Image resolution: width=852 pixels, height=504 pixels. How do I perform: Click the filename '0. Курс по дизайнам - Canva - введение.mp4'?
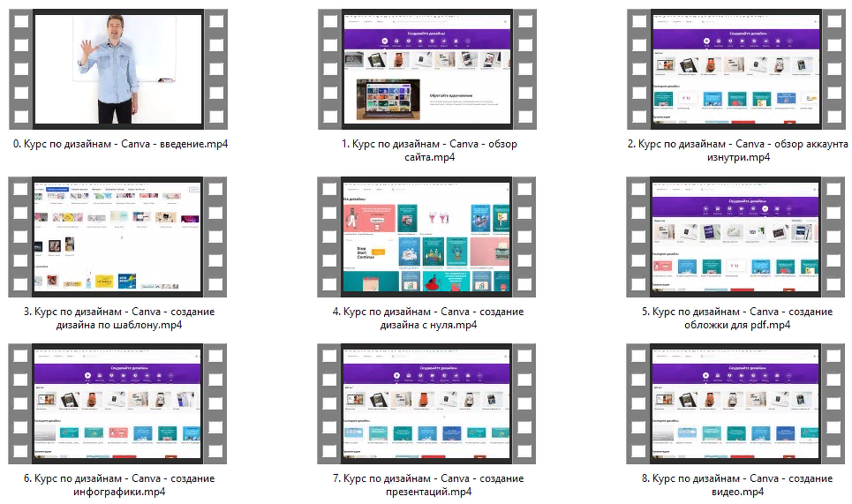coord(117,144)
